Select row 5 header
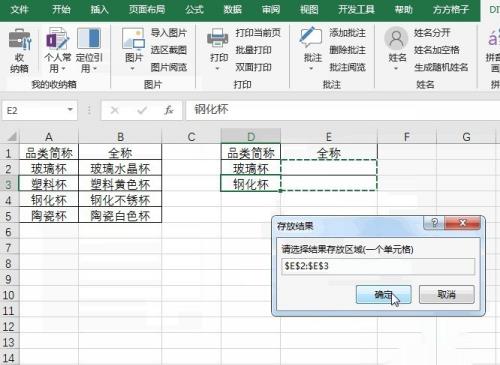This screenshot has height=365, width=500. point(9,216)
